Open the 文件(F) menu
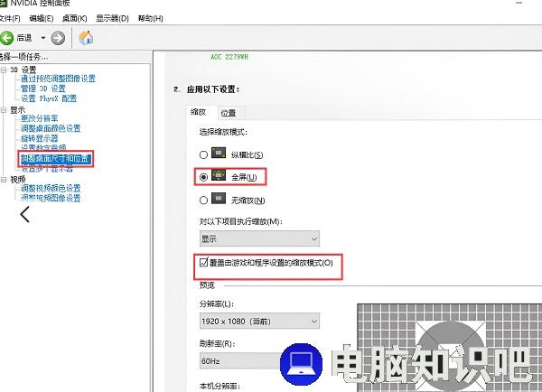542x392 pixels. click(x=10, y=18)
